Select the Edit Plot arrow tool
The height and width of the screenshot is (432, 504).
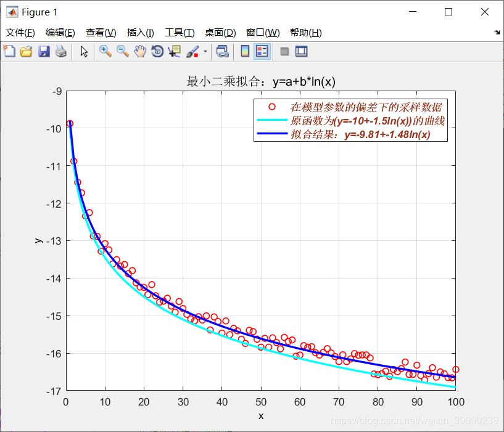84,51
